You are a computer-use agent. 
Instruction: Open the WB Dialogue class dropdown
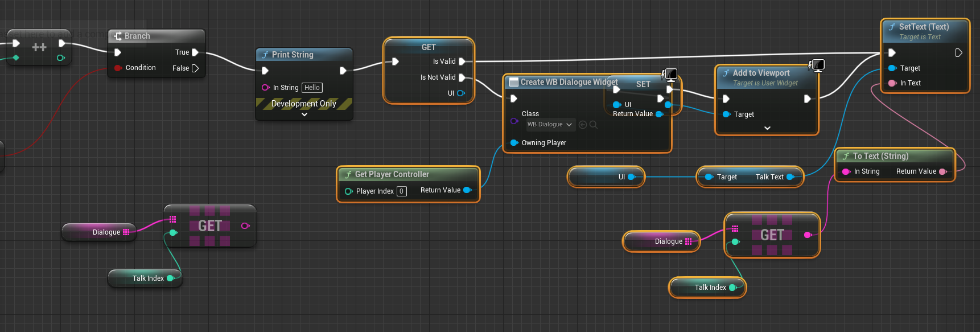pyautogui.click(x=550, y=125)
